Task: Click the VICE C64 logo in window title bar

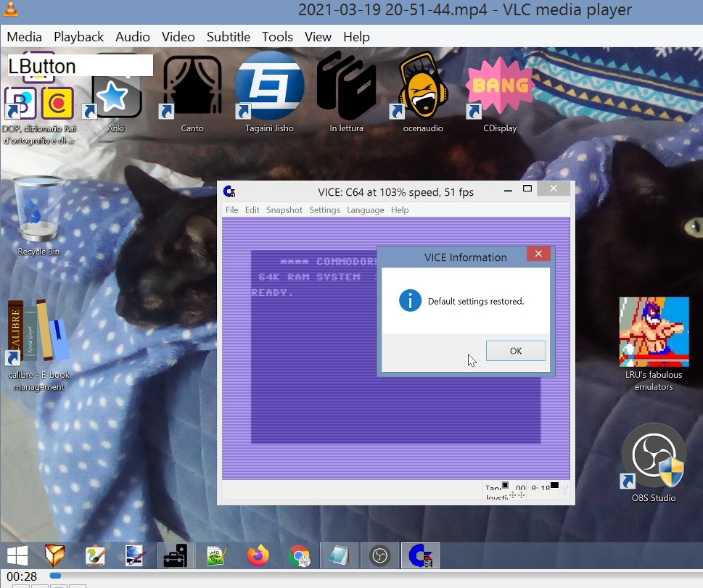Action: 229,192
